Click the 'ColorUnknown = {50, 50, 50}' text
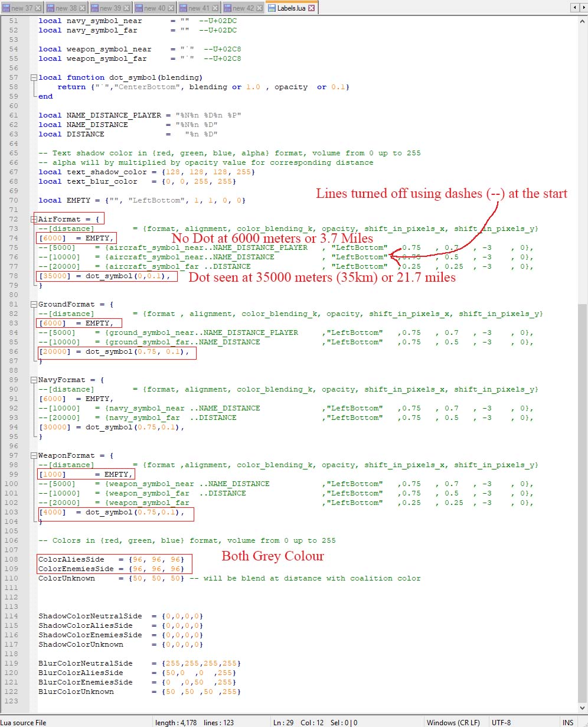 point(112,578)
